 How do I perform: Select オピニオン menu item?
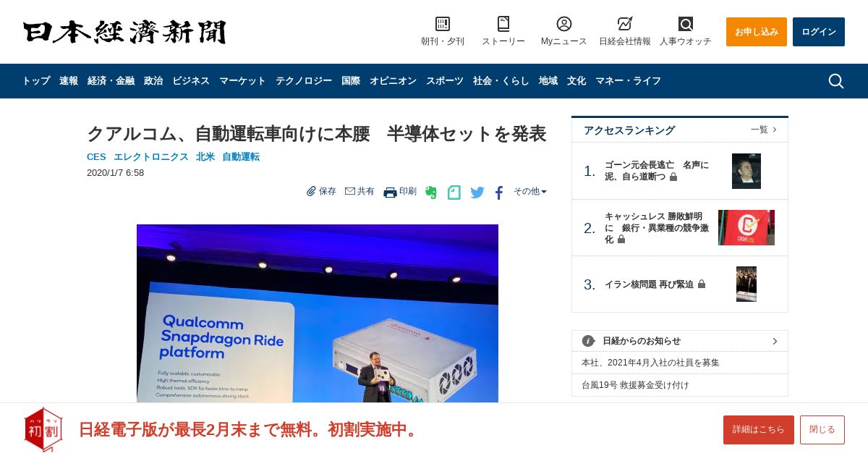pos(393,81)
